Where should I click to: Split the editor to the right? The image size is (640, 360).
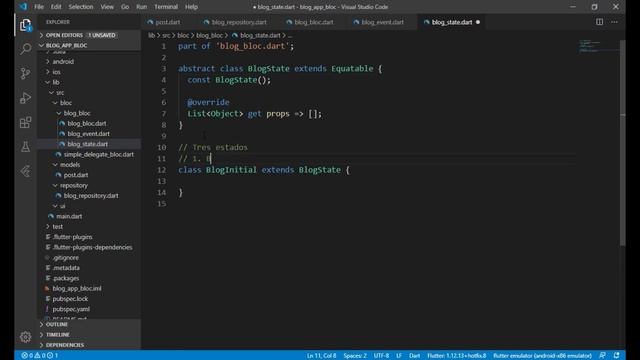tap(599, 22)
